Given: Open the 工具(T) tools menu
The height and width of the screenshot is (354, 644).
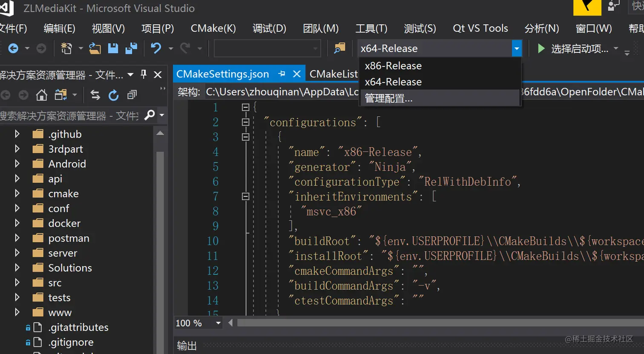Looking at the screenshot, I should (x=371, y=29).
